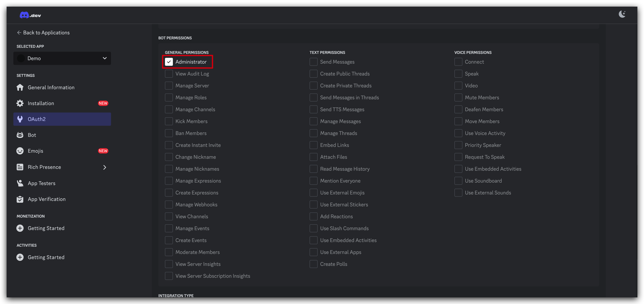Check View Server Subscription Insights
Viewport: 644px width, 304px height.
click(x=169, y=276)
